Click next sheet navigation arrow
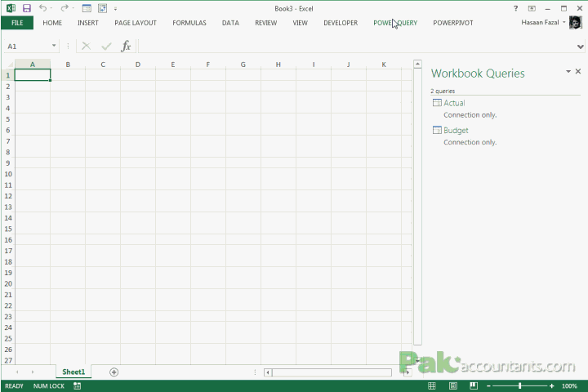Image resolution: width=588 pixels, height=392 pixels. tap(33, 372)
